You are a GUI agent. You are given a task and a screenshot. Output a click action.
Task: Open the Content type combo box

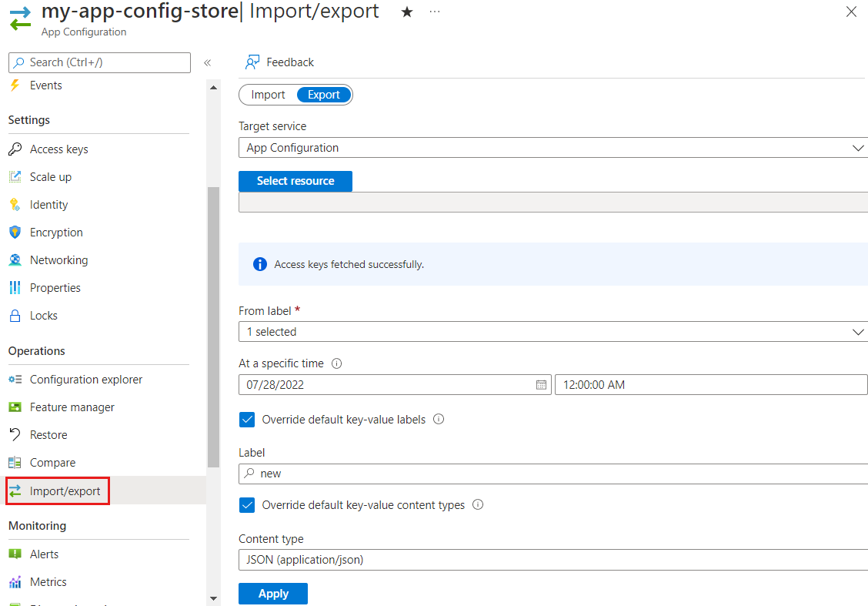553,560
